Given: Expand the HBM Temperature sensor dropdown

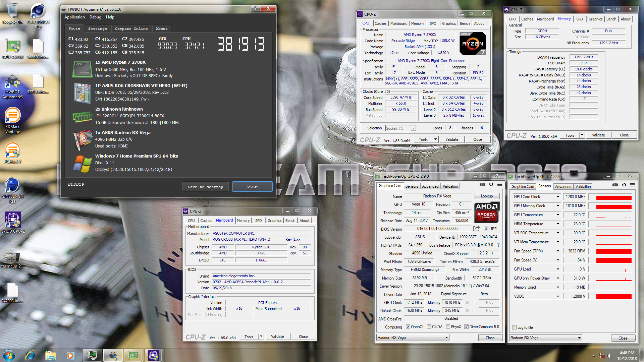Looking at the screenshot, I should click(558, 224).
